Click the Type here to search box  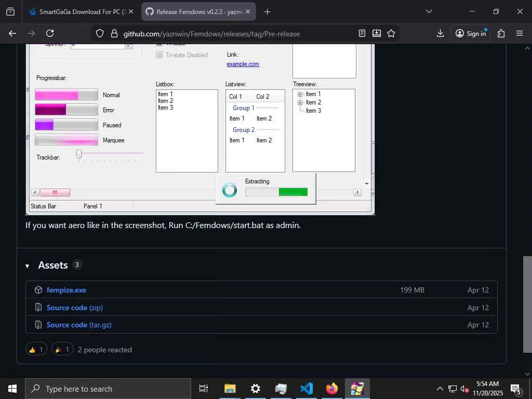point(108,389)
